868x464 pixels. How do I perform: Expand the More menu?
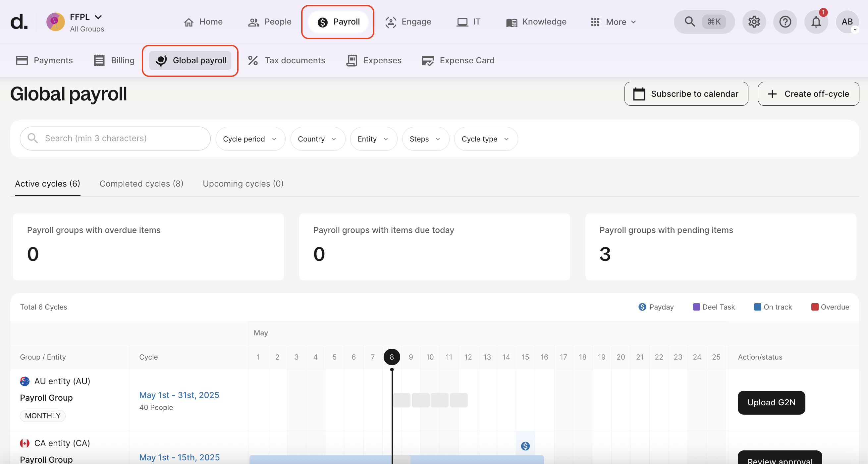[614, 22]
